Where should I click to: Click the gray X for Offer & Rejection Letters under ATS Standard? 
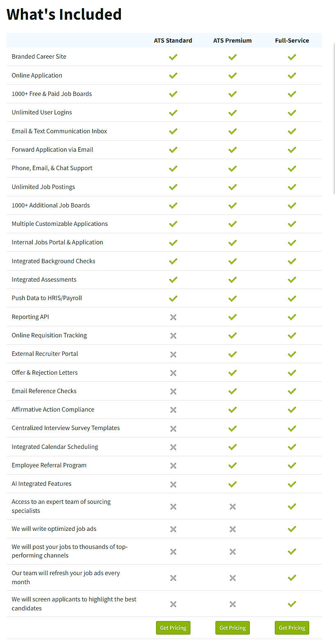pos(173,373)
